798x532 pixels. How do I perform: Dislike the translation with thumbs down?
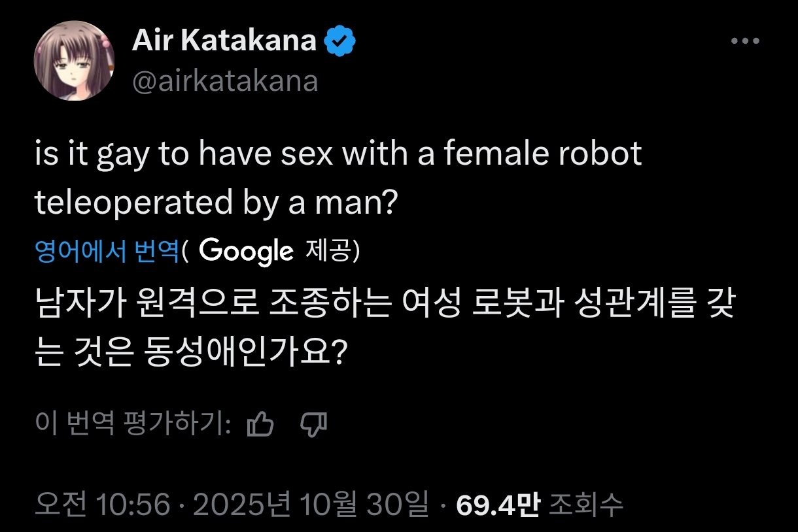(x=313, y=425)
